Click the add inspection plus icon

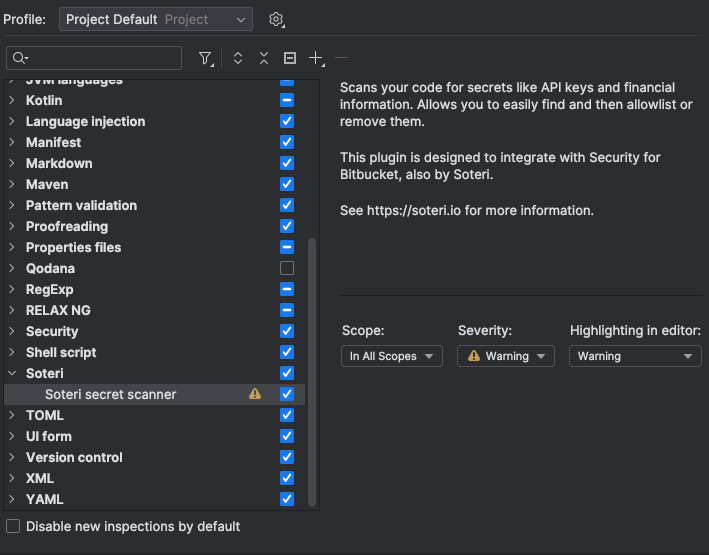(x=316, y=58)
